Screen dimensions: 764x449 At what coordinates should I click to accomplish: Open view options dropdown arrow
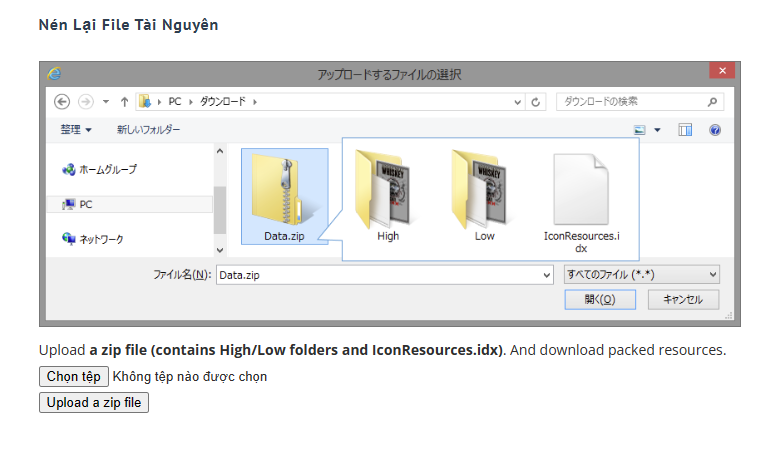coord(657,130)
